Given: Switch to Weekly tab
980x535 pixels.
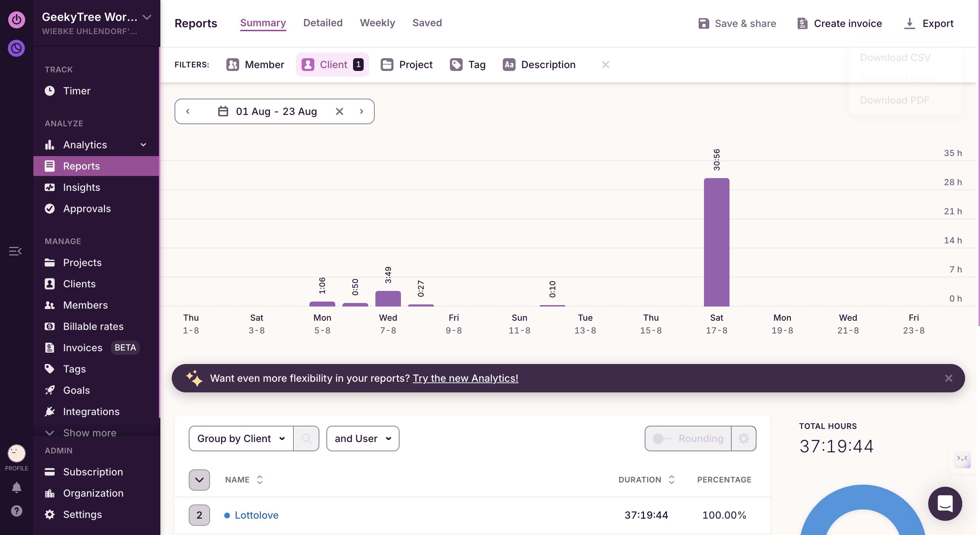Looking at the screenshot, I should 378,23.
